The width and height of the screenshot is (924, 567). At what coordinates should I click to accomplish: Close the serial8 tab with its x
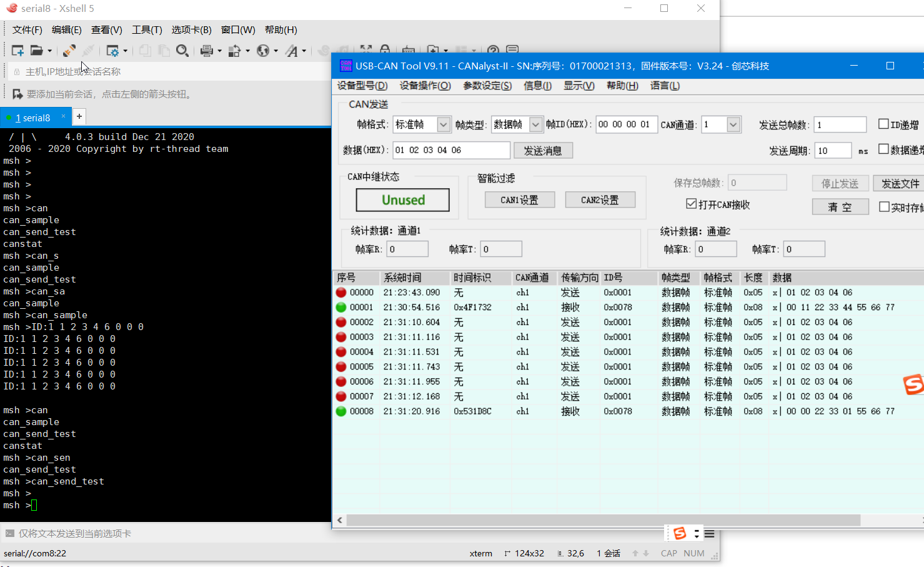pyautogui.click(x=63, y=116)
